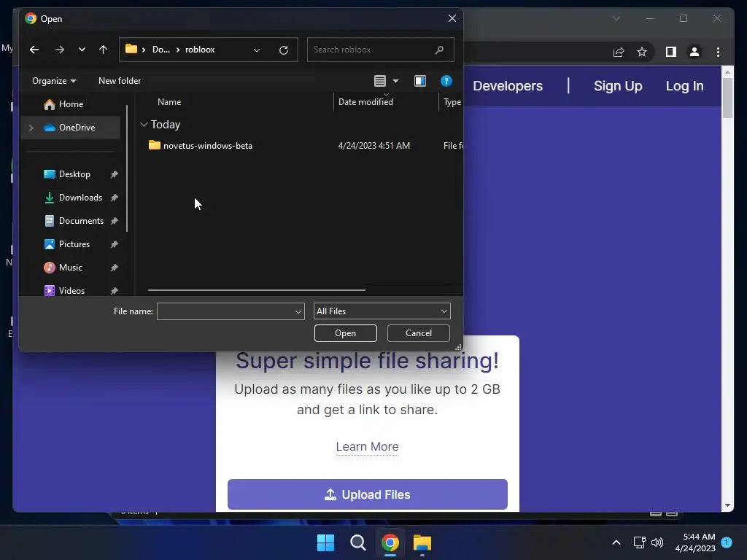747x560 pixels.
Task: Click the pin icon beside Documents
Action: coord(115,221)
